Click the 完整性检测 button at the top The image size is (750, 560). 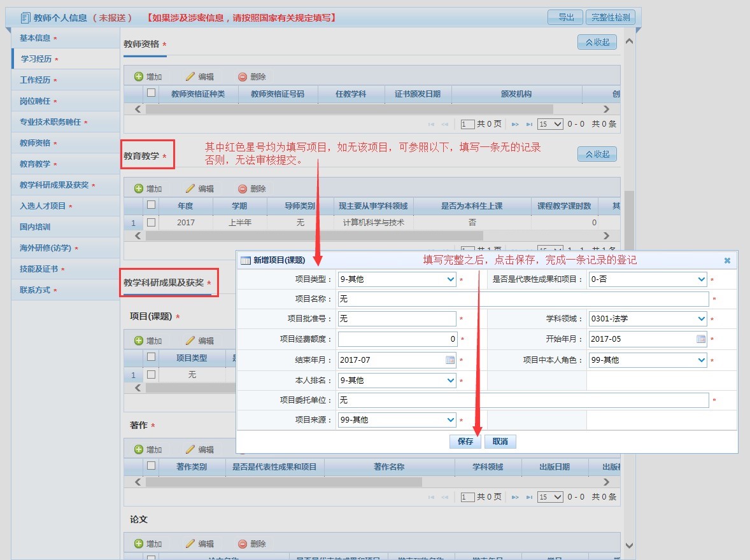coord(611,18)
